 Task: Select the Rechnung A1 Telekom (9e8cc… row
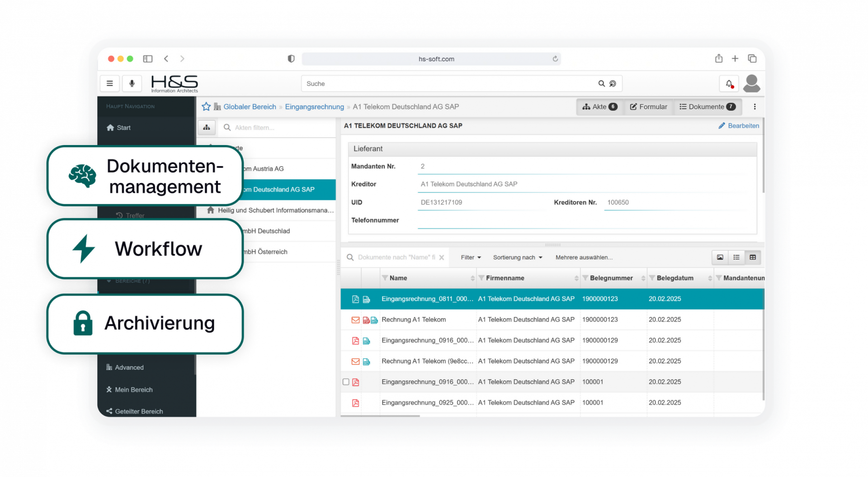pyautogui.click(x=552, y=361)
